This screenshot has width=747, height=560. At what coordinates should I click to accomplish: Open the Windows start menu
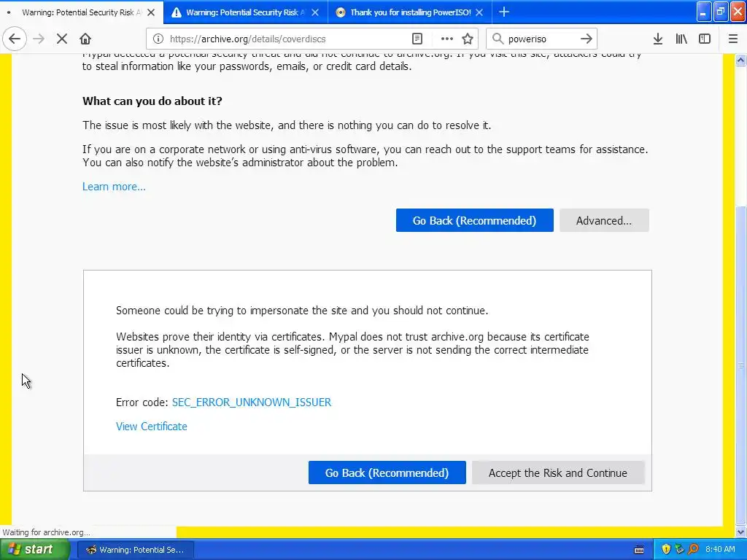click(x=35, y=550)
